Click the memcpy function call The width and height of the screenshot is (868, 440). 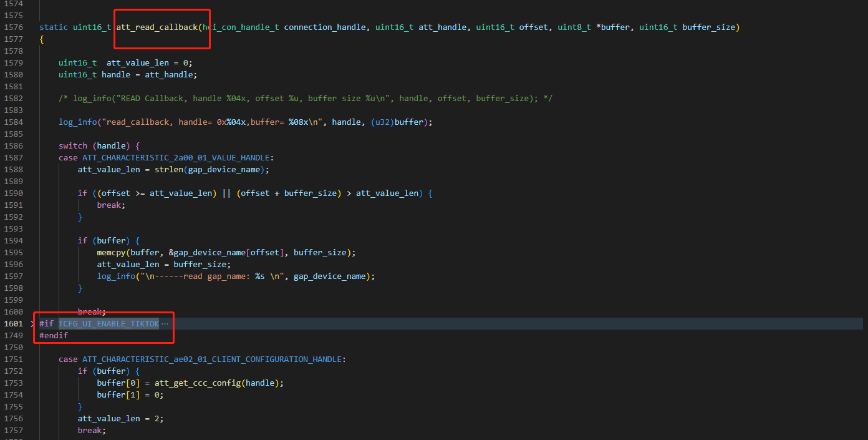pyautogui.click(x=111, y=252)
